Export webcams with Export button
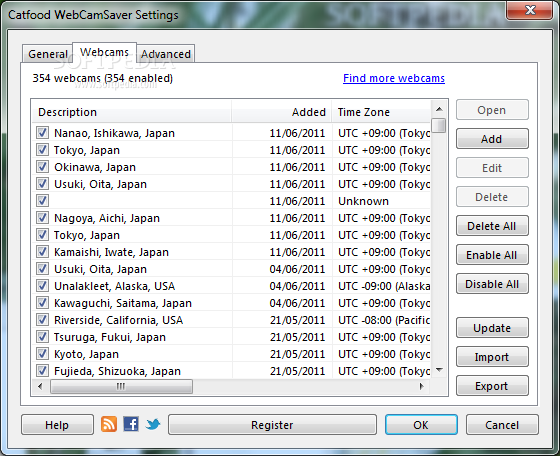Image resolution: width=560 pixels, height=456 pixels. pos(492,386)
